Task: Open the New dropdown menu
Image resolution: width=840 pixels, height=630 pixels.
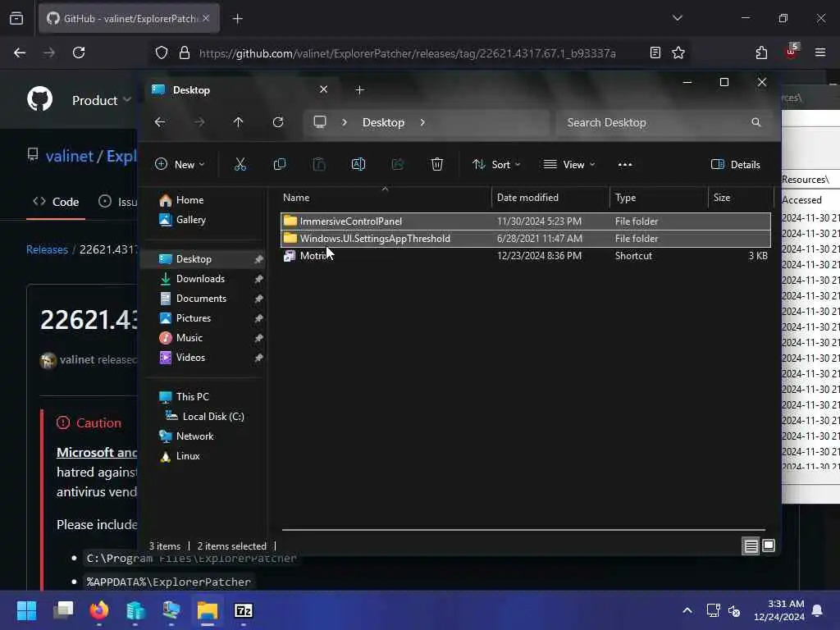Action: click(180, 164)
